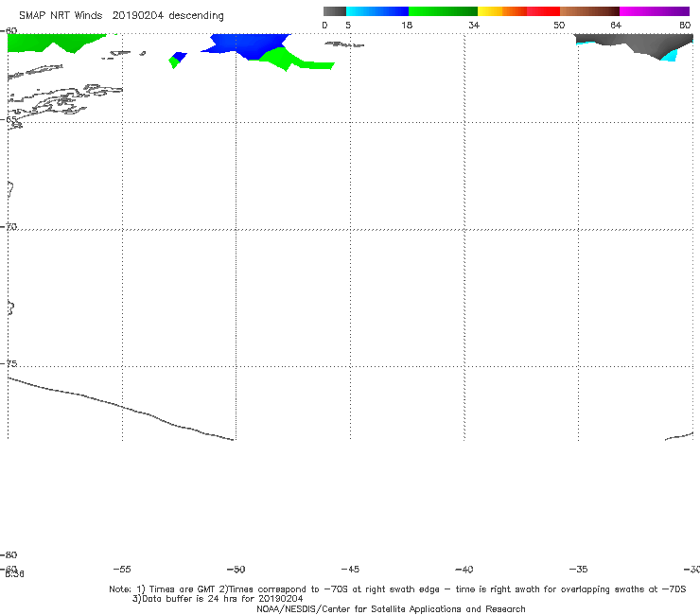
Task: Click the title 'SMAP NRT Winds 20190204 descending'
Action: pos(121,16)
